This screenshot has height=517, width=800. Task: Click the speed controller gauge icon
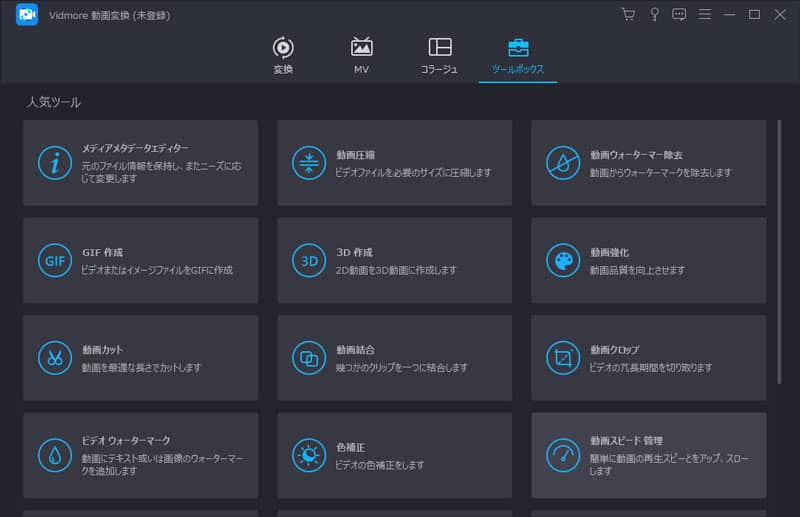click(563, 455)
